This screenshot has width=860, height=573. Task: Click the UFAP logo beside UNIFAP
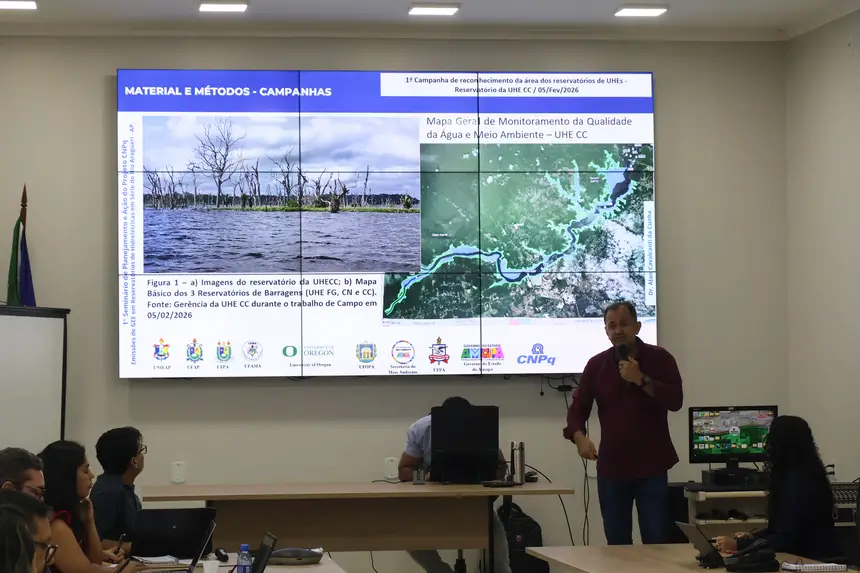point(194,352)
